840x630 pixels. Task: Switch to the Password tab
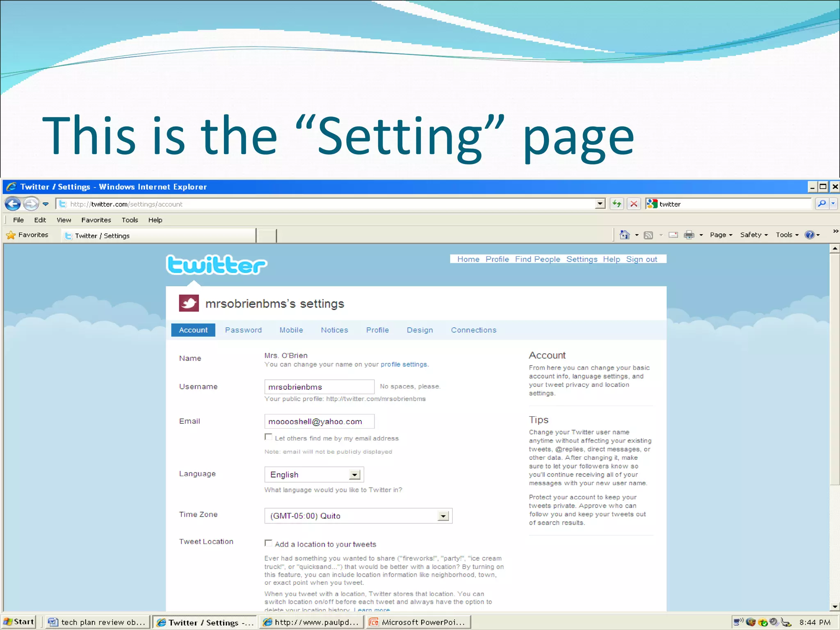point(243,330)
